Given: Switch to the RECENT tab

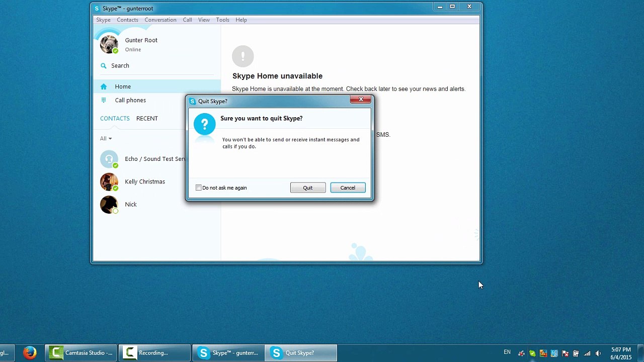Looking at the screenshot, I should (147, 118).
